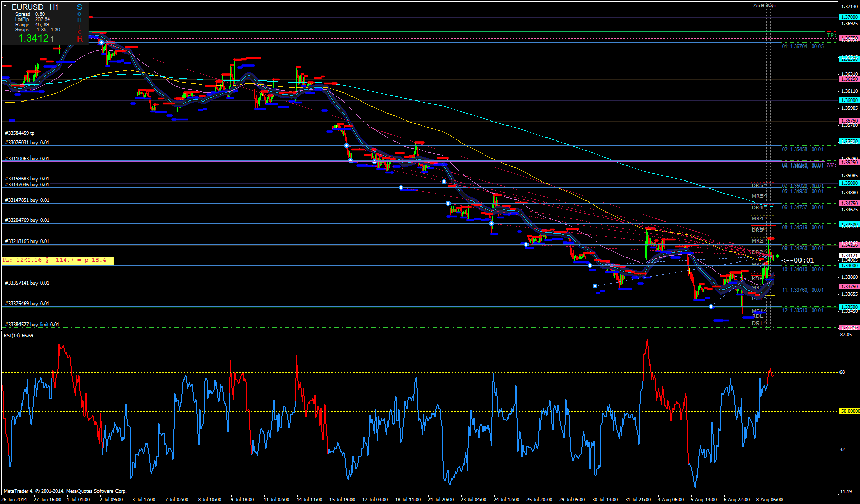Viewport: 860px width, 504px height.
Task: Click the EURUSD H1 symbol title
Action: click(35, 7)
